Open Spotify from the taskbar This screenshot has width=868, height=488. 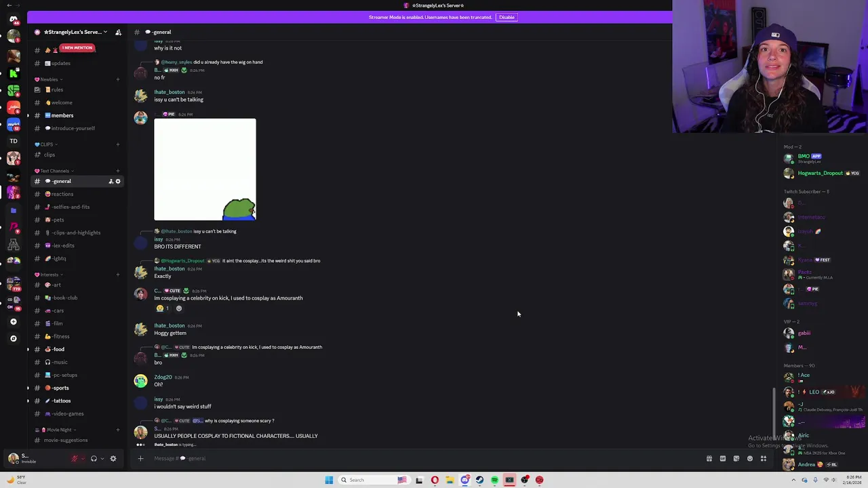[x=494, y=480]
